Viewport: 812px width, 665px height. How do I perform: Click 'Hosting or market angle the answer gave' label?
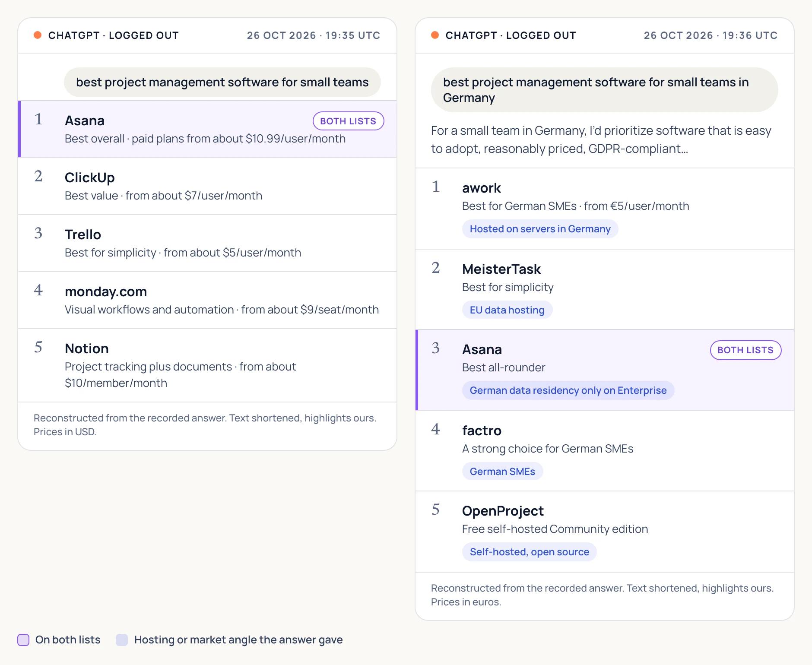coord(238,640)
